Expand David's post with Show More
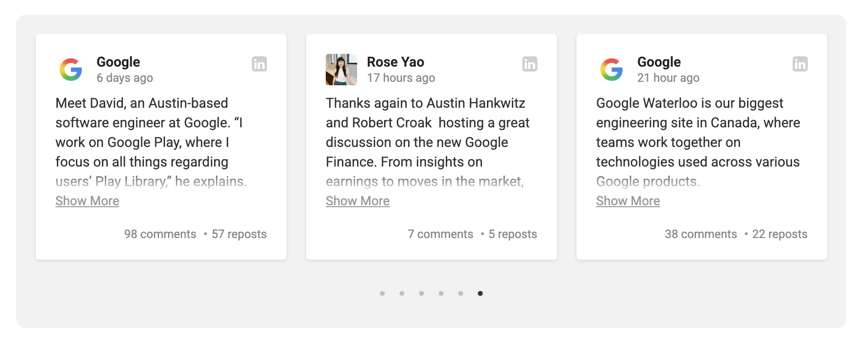Screen dimensions: 868x338 87,201
